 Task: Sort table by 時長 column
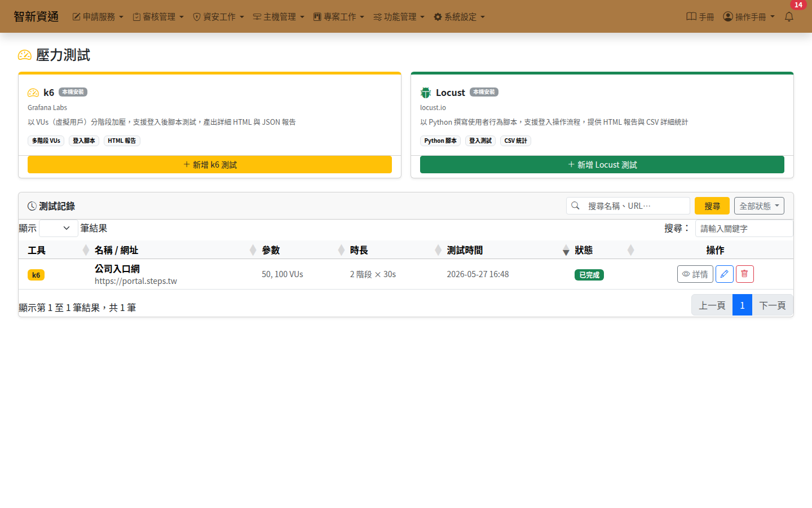pos(394,250)
